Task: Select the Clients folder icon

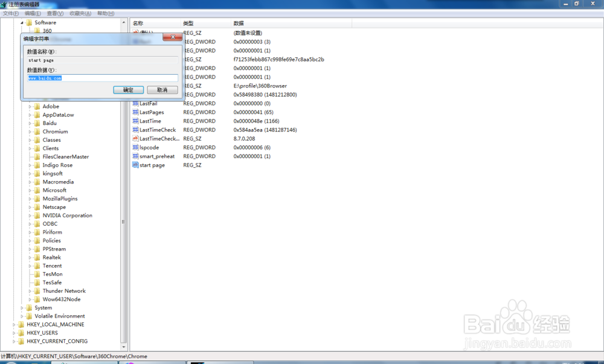Action: point(37,148)
